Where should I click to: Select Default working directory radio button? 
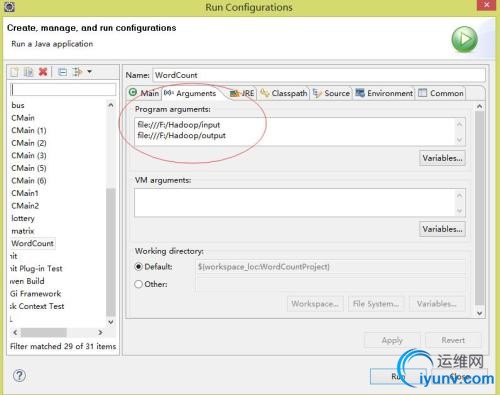pyautogui.click(x=138, y=267)
